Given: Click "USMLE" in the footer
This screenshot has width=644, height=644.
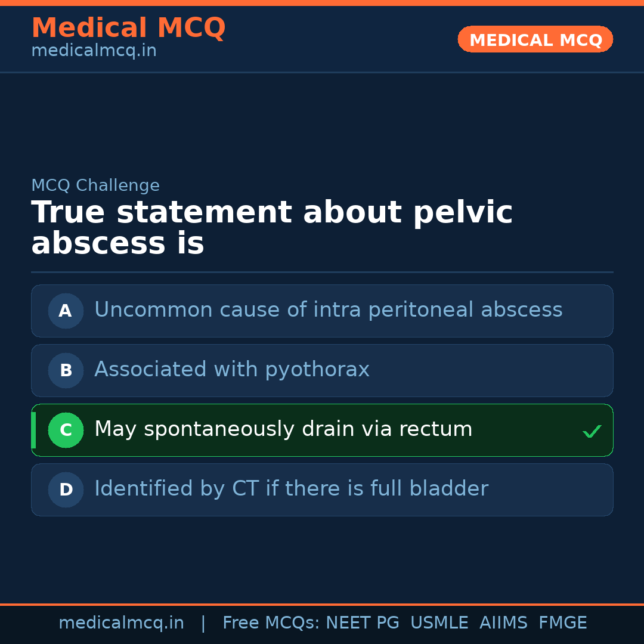Looking at the screenshot, I should 439,623.
